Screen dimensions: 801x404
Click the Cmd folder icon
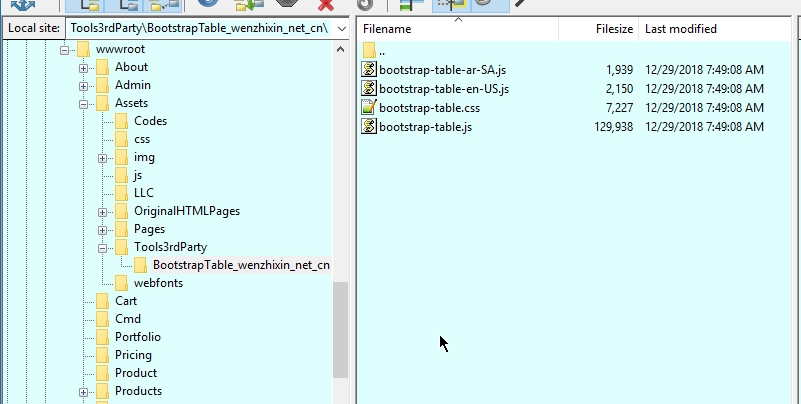pyautogui.click(x=102, y=319)
